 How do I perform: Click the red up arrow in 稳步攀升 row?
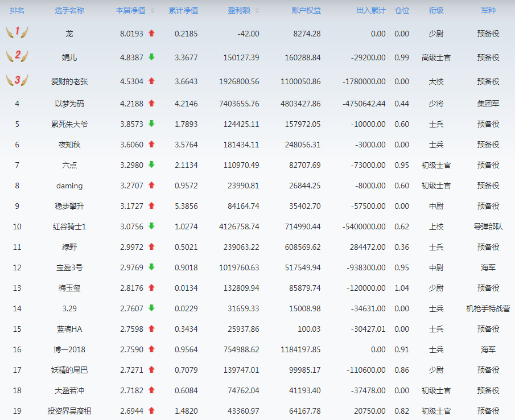151,206
